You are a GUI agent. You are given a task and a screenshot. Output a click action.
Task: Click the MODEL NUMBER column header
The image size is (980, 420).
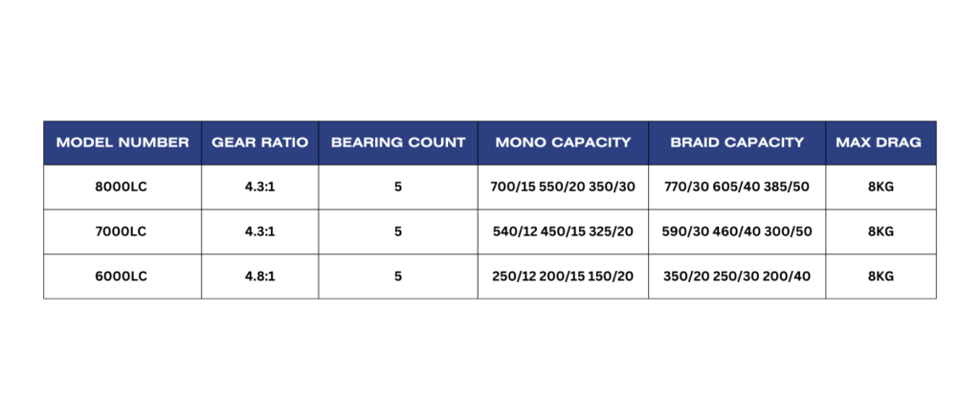tap(122, 143)
